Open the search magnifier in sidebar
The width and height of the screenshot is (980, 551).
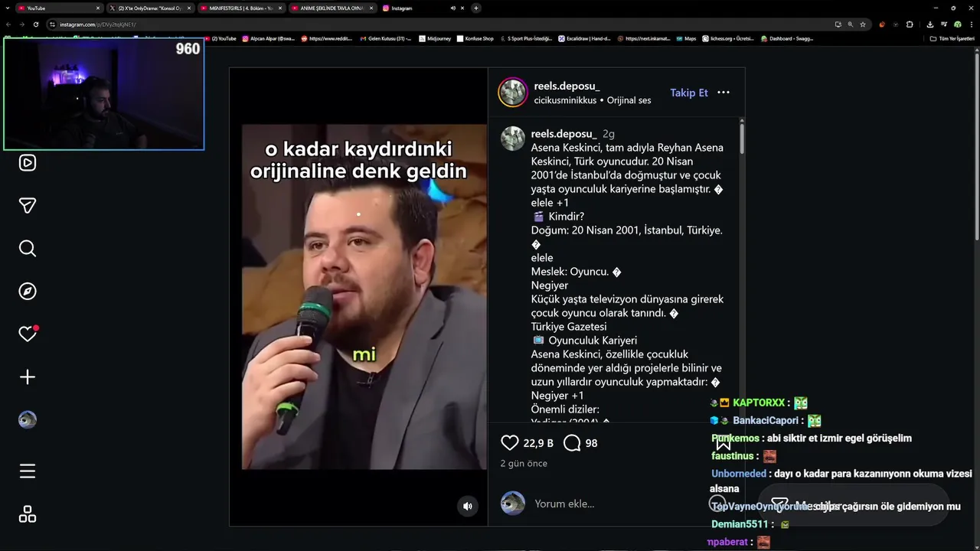coord(28,249)
